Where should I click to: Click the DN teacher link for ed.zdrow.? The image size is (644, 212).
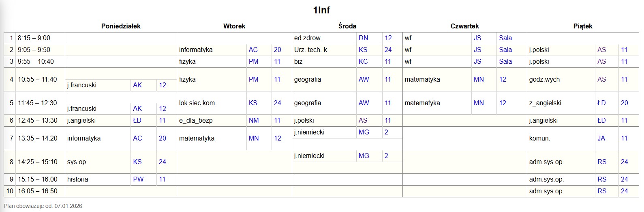363,38
